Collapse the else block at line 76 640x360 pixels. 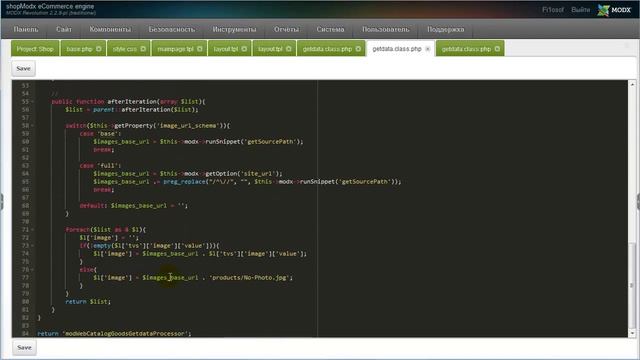pos(33,270)
